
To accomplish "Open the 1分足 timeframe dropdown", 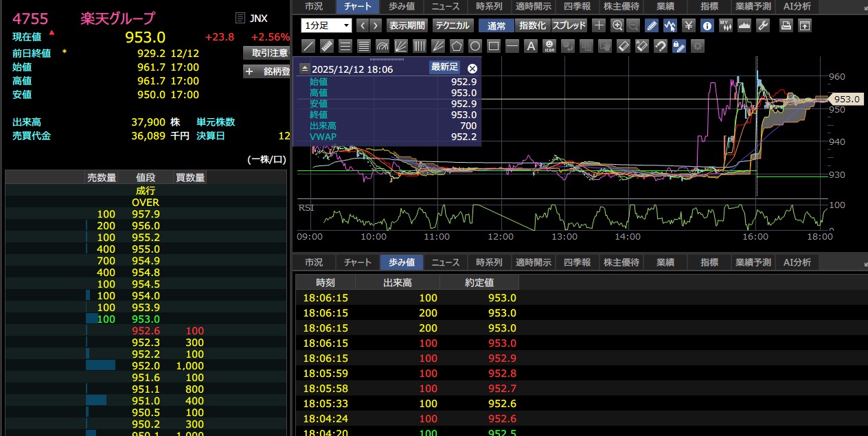I will coord(326,25).
